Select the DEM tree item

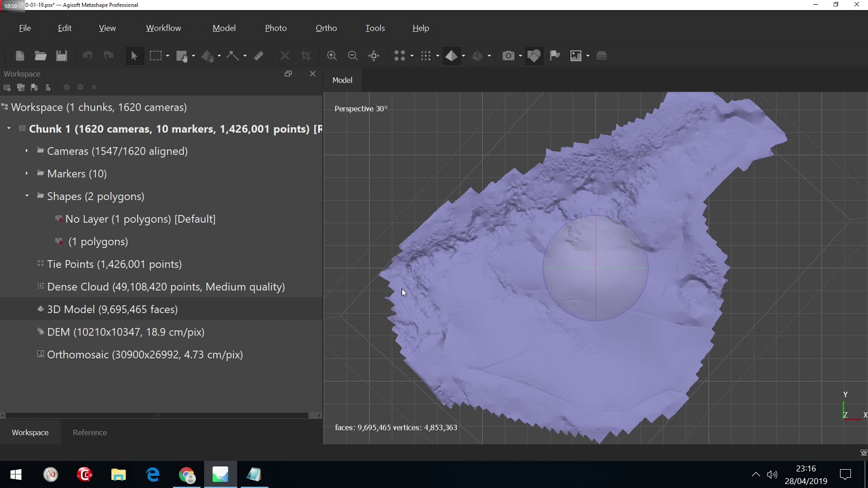click(x=161, y=332)
